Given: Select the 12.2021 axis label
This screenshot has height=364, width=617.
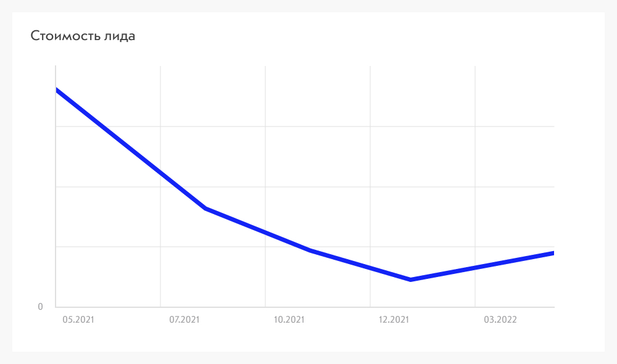Looking at the screenshot, I should point(394,320).
